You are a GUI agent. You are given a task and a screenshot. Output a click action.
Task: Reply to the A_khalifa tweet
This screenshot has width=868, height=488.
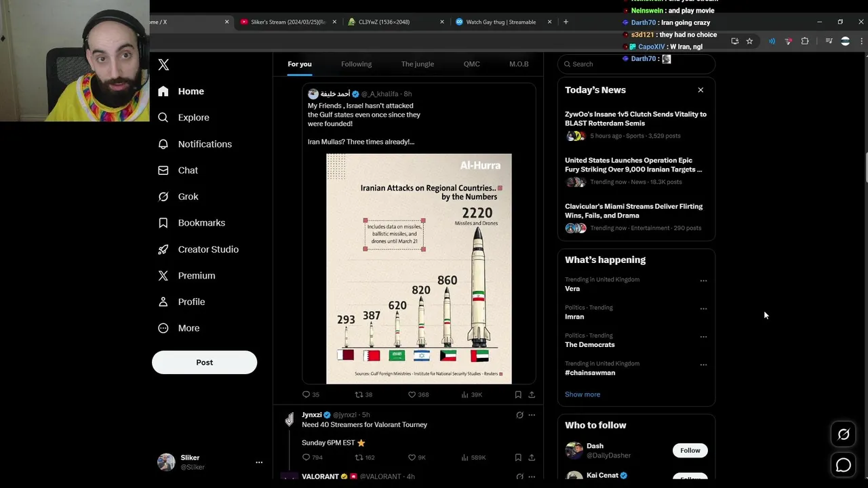coord(311,394)
